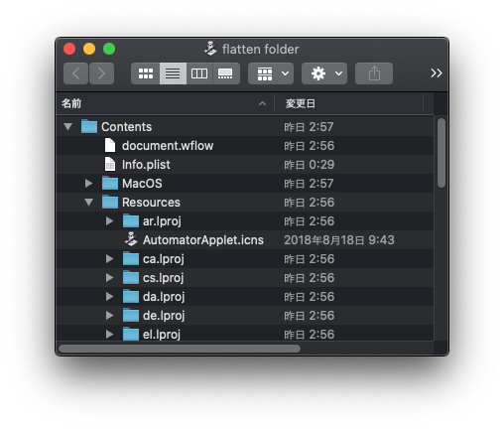The height and width of the screenshot is (429, 504).
Task: Switch to column view
Action: 199,73
